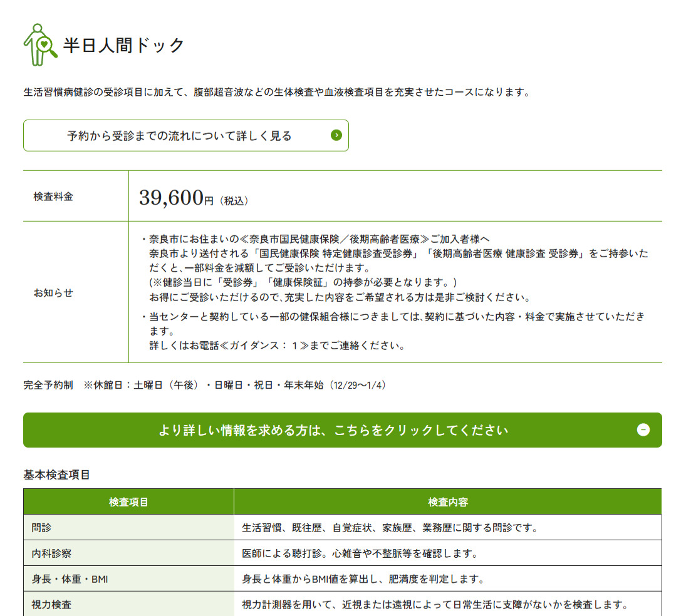
Task: Click the お電話 ガイダンス contact line
Action: (x=277, y=345)
